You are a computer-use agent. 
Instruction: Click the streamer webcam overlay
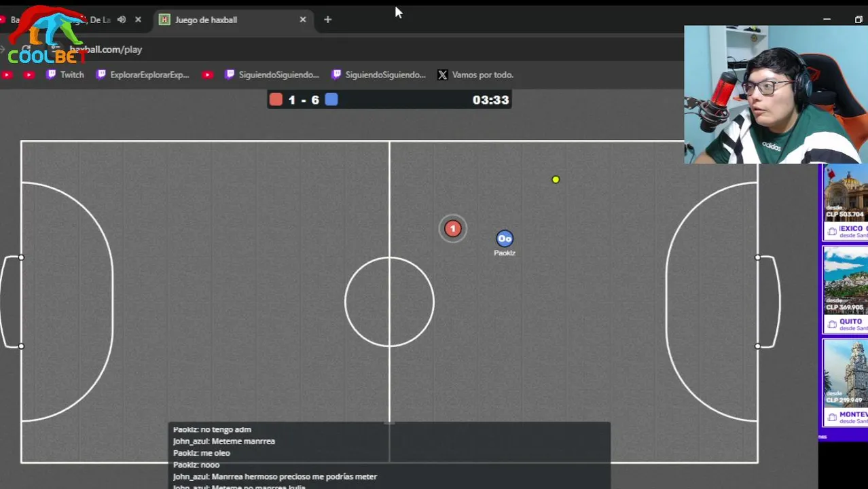[776, 94]
